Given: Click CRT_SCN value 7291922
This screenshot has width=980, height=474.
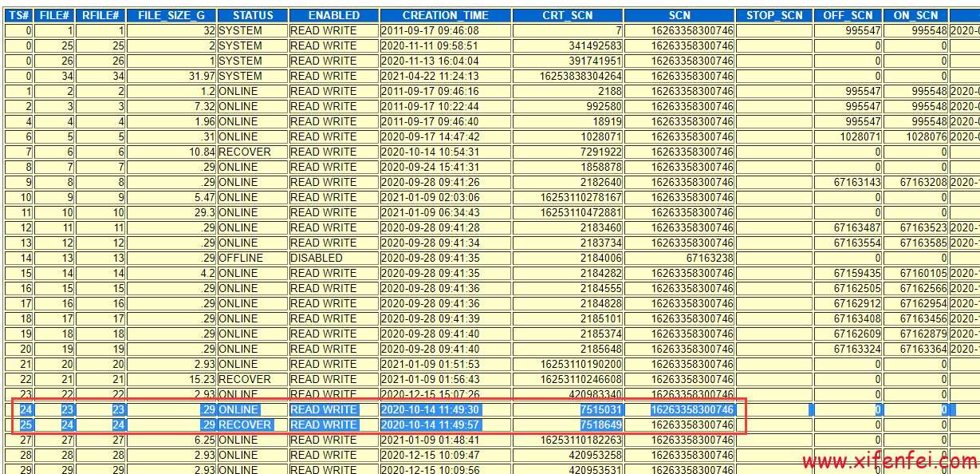Looking at the screenshot, I should click(600, 152).
